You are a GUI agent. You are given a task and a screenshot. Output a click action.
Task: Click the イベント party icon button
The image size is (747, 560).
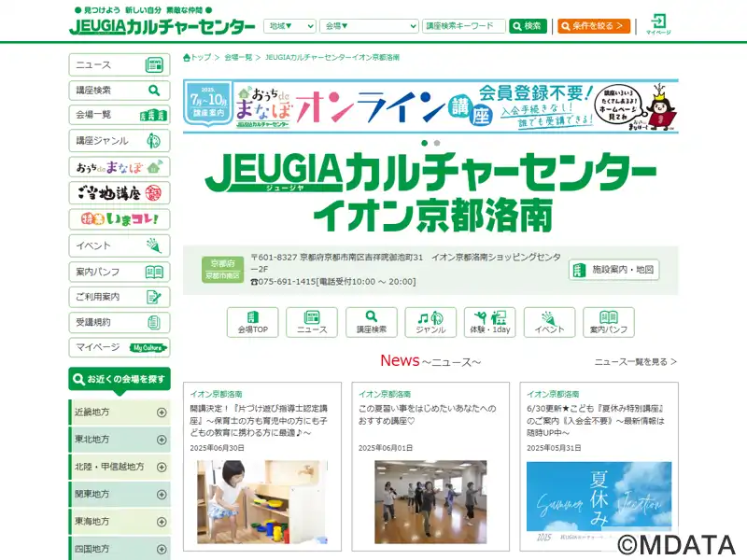coord(549,322)
